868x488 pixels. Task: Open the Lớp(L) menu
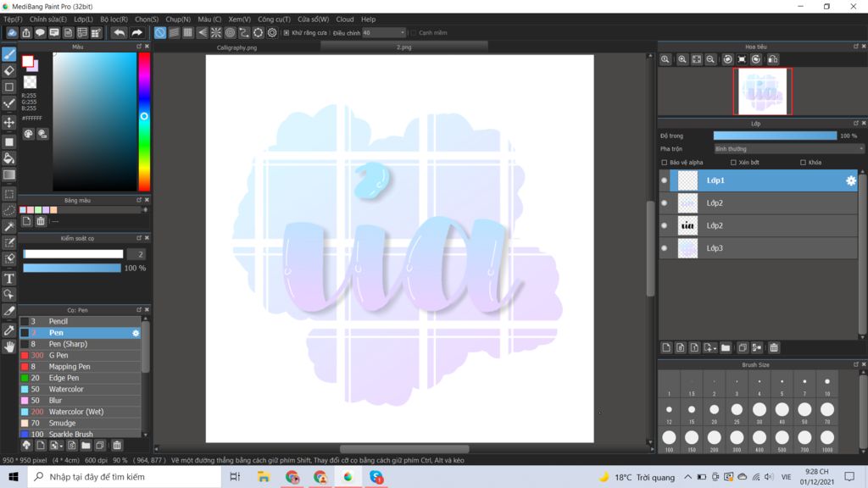(x=84, y=19)
